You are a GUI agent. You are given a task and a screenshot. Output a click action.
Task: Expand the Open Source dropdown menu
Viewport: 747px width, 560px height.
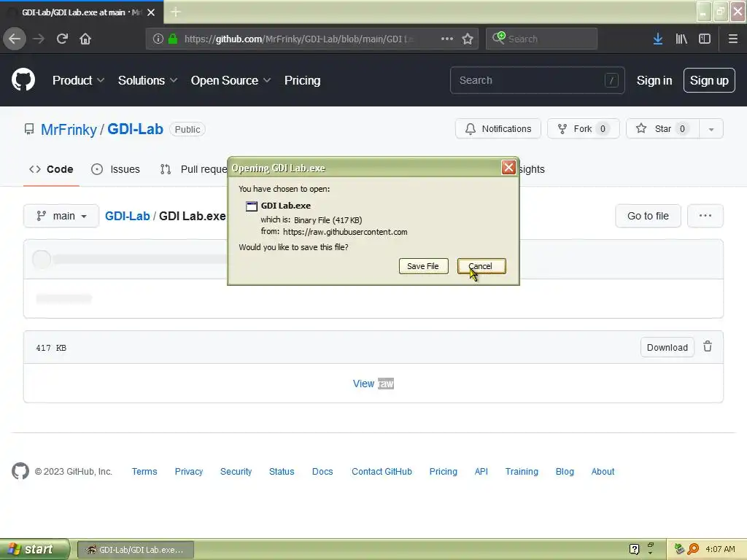[231, 80]
